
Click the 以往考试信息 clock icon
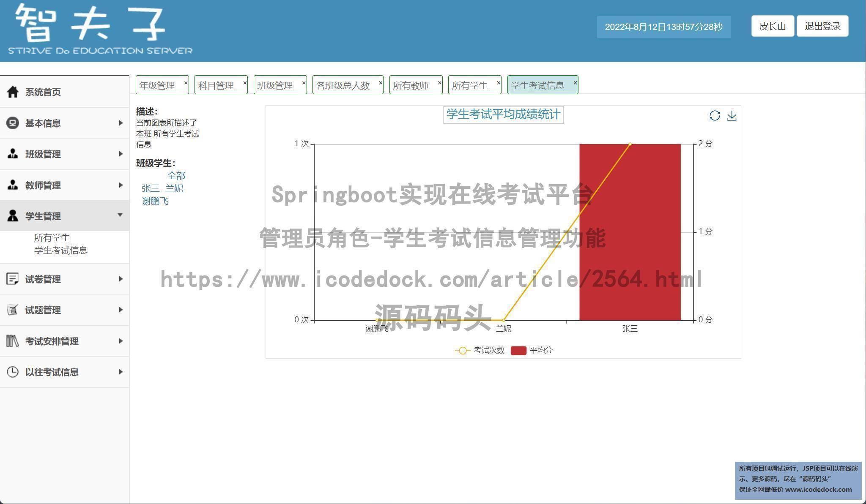click(x=13, y=372)
